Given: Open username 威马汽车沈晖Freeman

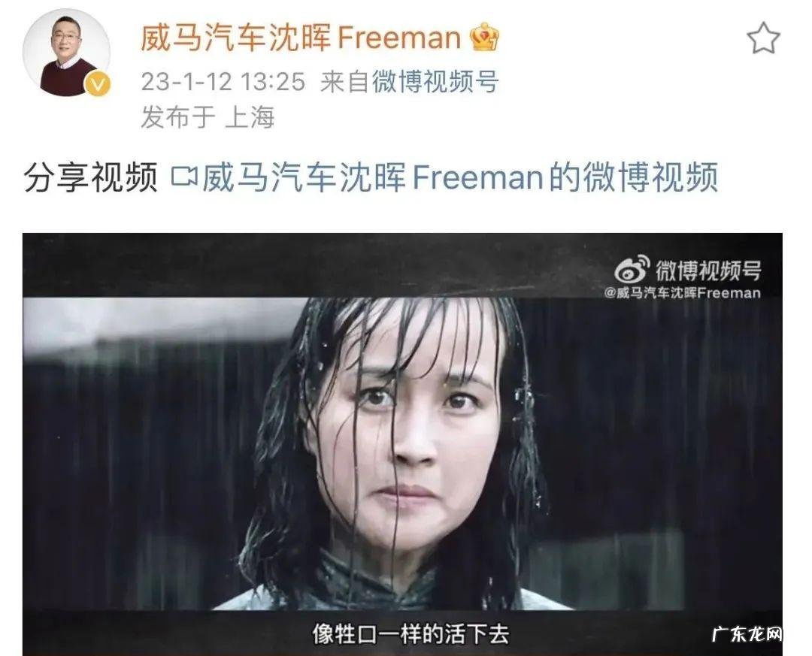Looking at the screenshot, I should pos(300,38).
